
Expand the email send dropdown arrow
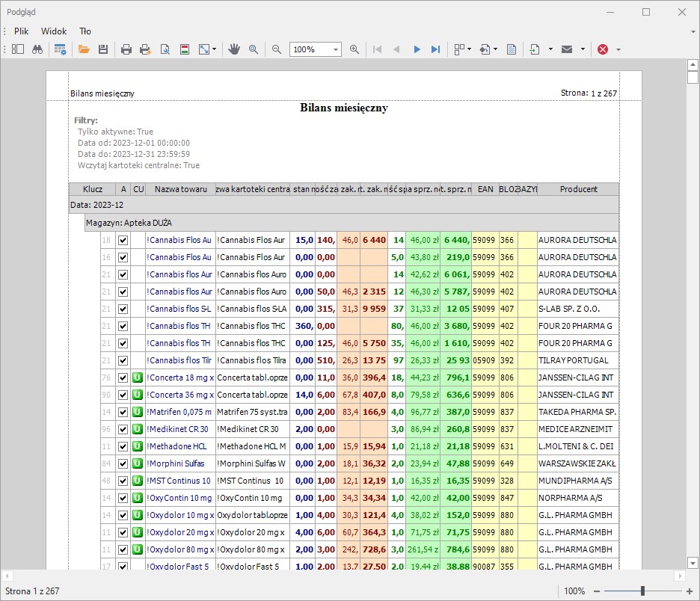tap(581, 49)
